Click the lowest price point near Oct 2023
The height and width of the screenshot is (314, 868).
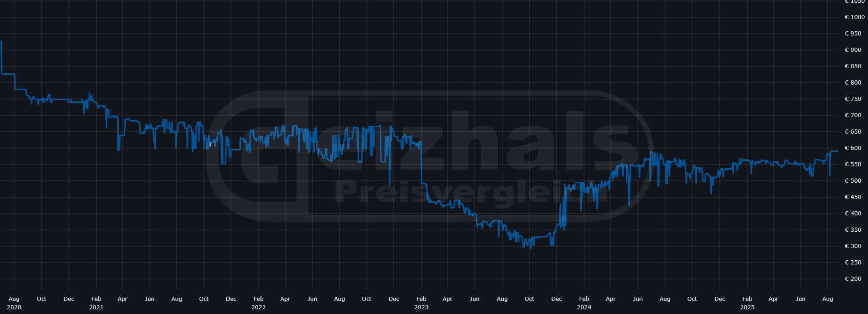click(530, 248)
